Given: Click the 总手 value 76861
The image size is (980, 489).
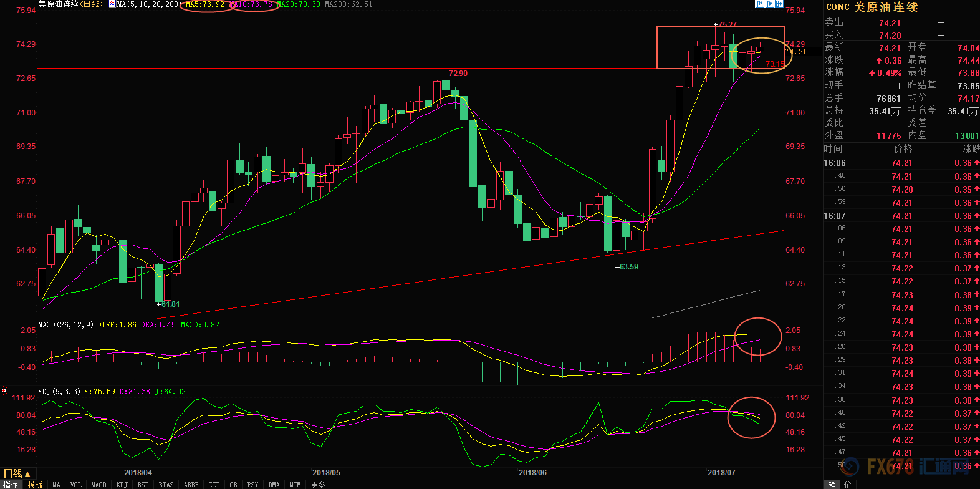Looking at the screenshot, I should coord(888,99).
